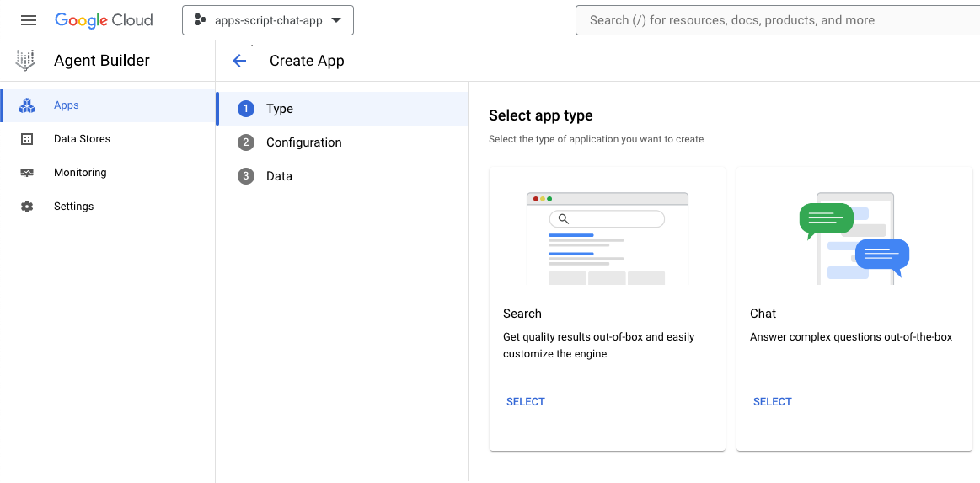Go to the Configuration step
The width and height of the screenshot is (980, 483).
[303, 142]
